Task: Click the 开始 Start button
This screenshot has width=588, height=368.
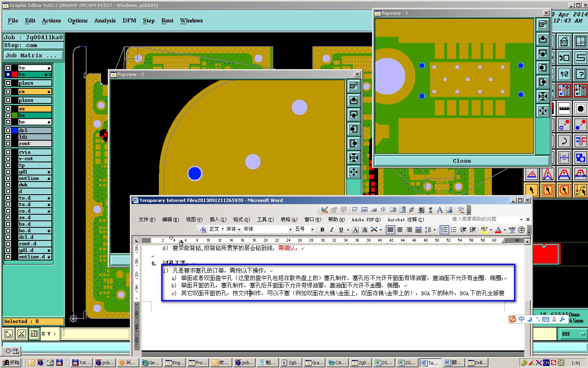Action: (11, 363)
